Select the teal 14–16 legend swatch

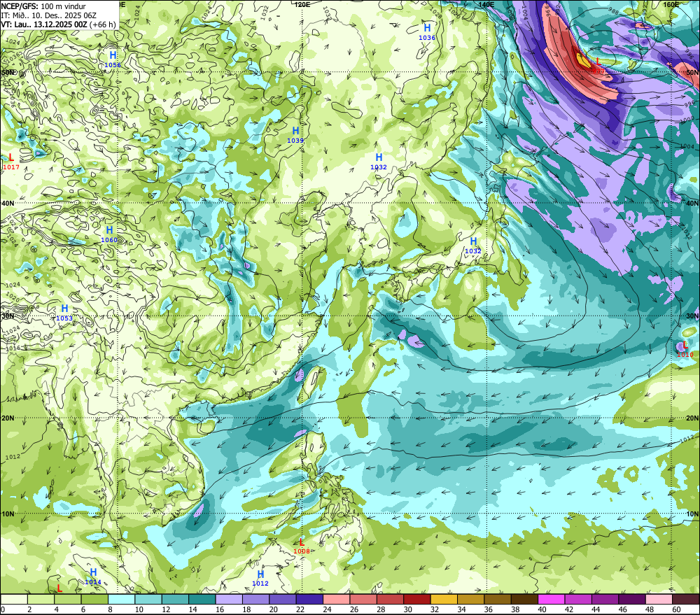(202, 600)
